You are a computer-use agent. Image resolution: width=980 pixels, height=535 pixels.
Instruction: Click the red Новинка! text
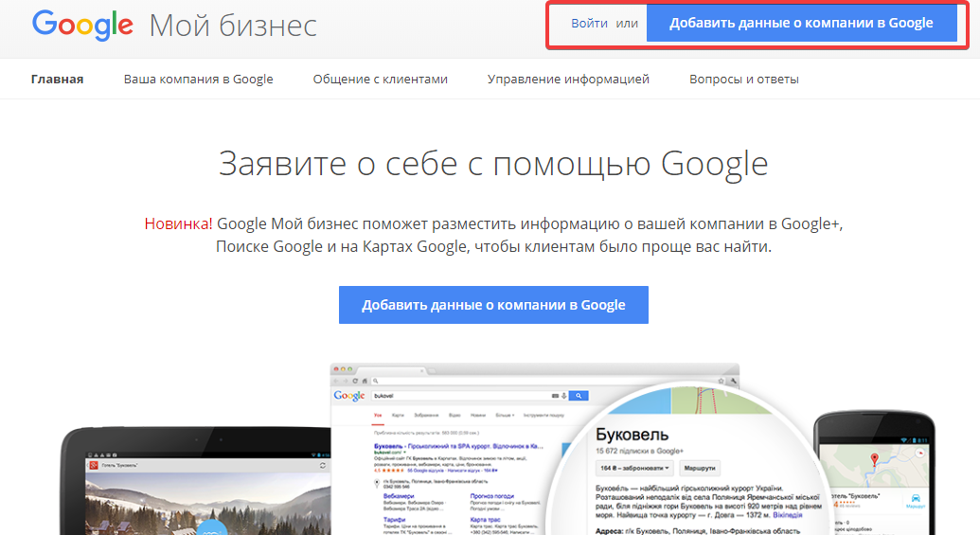point(178,223)
